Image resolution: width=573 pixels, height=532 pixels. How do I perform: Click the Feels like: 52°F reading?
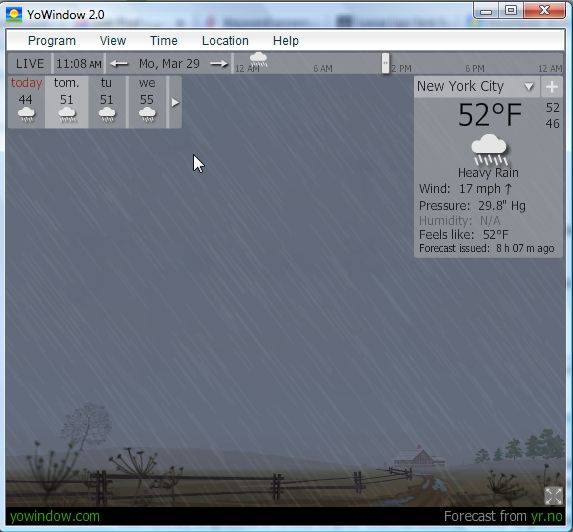click(x=464, y=235)
